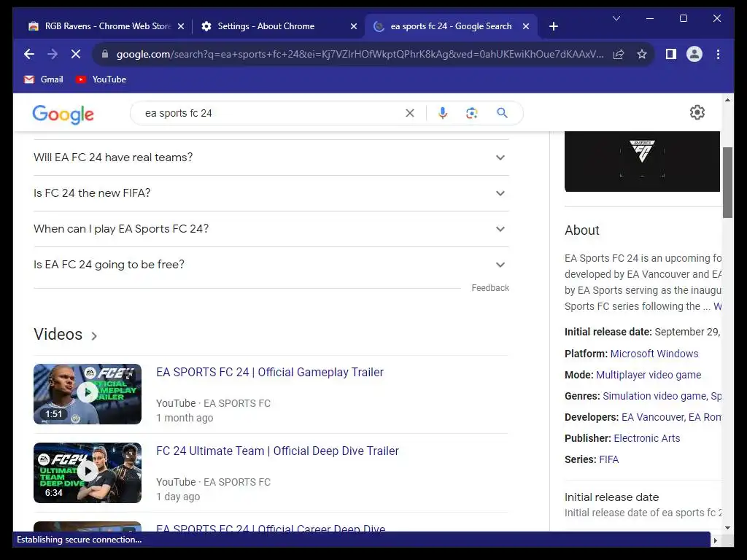The height and width of the screenshot is (560, 747).
Task: Open the Multiplayer video game link
Action: (649, 376)
